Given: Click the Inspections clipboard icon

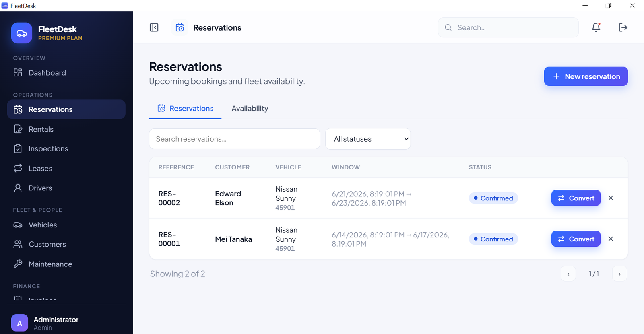Looking at the screenshot, I should [x=18, y=148].
